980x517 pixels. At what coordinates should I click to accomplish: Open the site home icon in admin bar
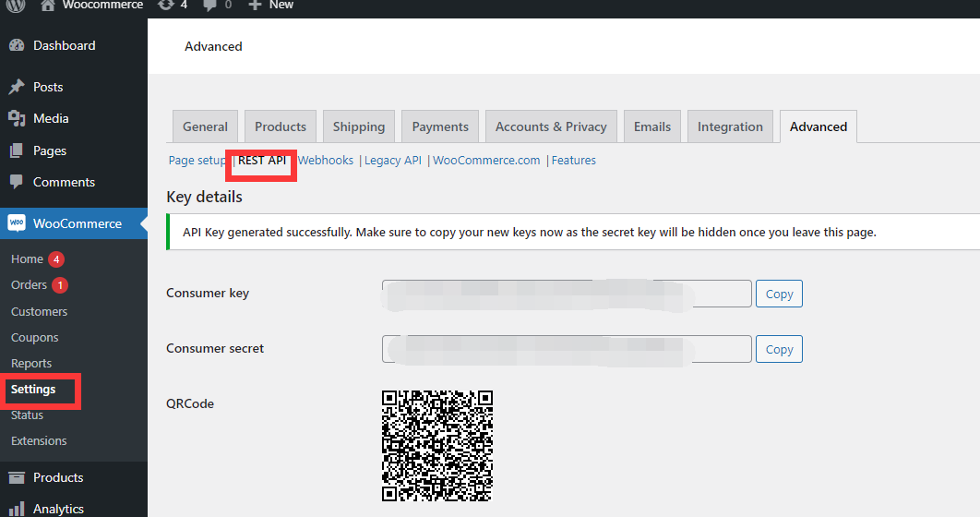47,5
